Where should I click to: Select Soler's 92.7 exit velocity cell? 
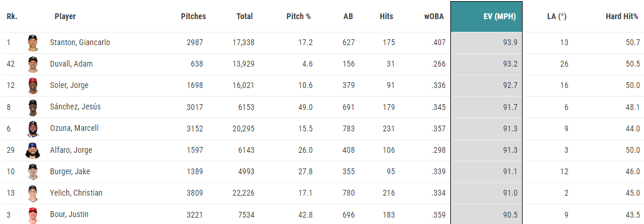(x=486, y=86)
